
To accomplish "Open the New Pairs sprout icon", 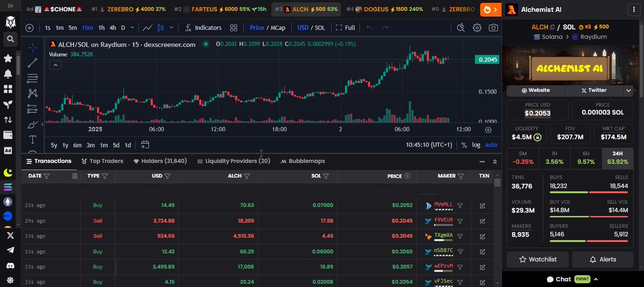I will [8, 104].
